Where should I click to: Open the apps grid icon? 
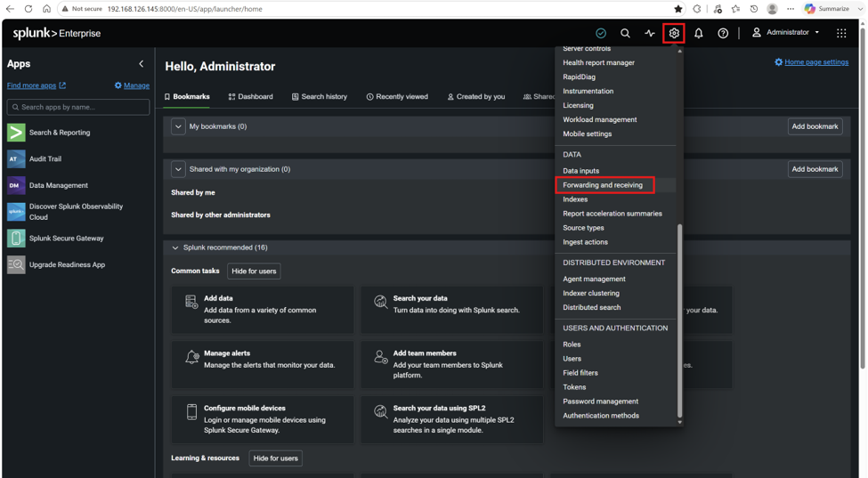tap(841, 33)
